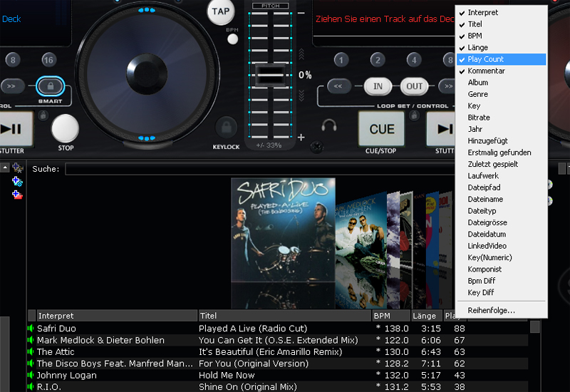The height and width of the screenshot is (392, 570).
Task: Click the speaker icon on Safri Duo row
Action: pos(31,329)
